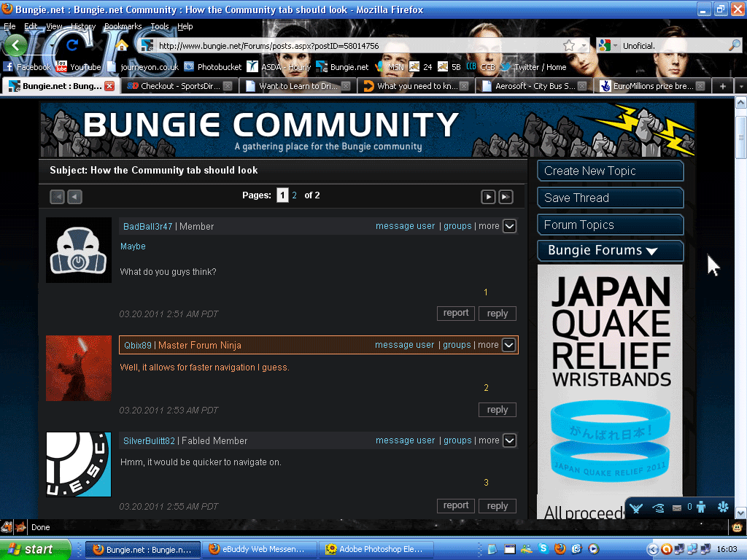Click the search magnifier icon

click(x=734, y=45)
